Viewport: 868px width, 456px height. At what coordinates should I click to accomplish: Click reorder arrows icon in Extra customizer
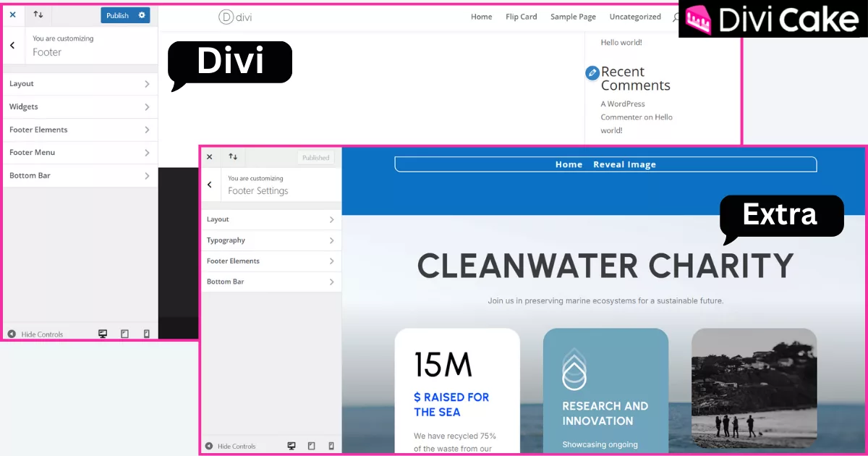(x=233, y=157)
